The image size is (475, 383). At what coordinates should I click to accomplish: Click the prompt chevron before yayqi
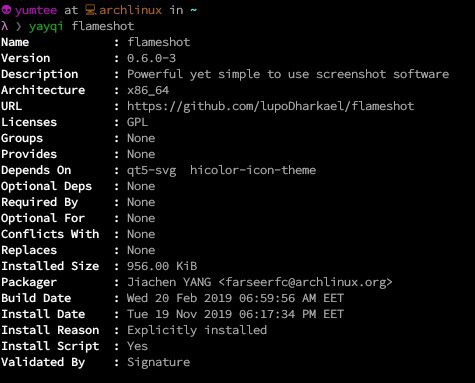18,26
